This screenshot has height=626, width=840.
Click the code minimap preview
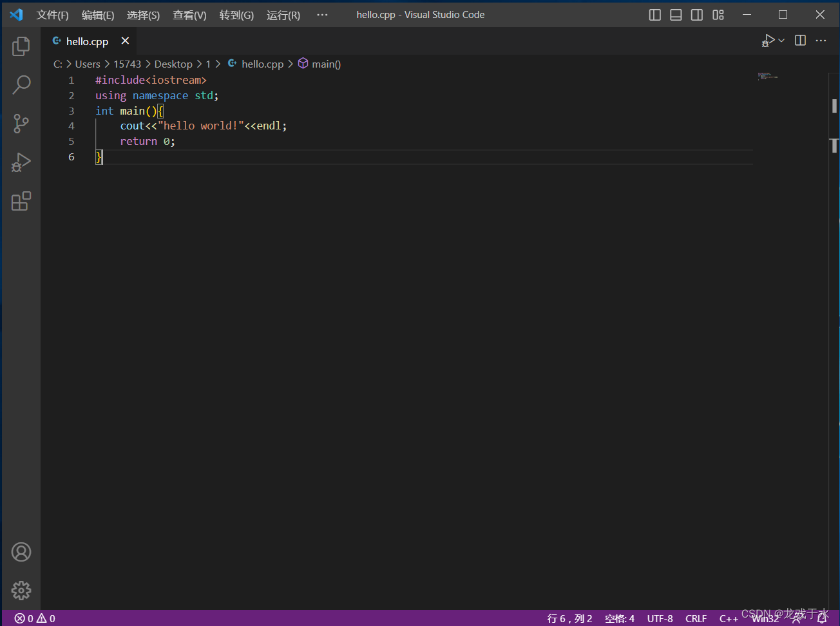(768, 76)
